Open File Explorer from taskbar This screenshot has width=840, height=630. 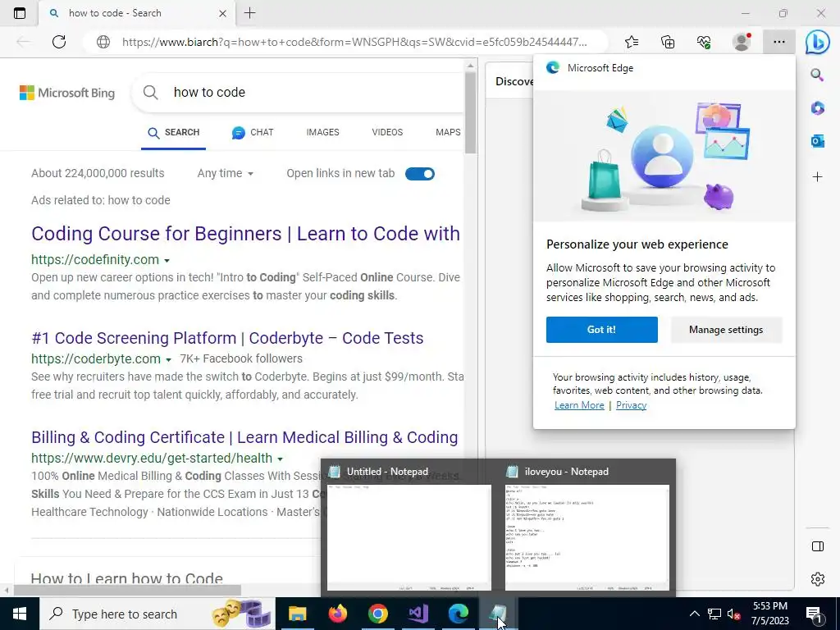297,614
